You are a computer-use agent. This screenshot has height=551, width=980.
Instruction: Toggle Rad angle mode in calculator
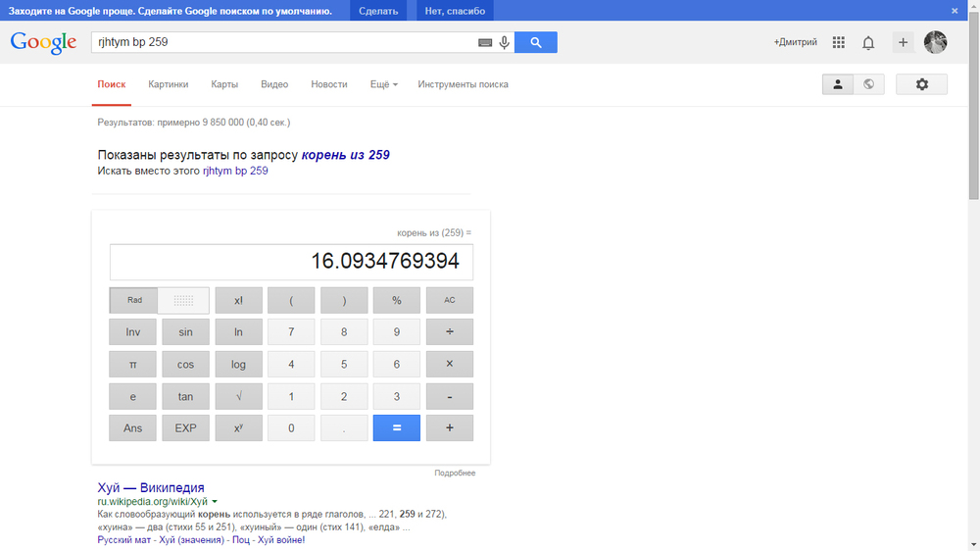coord(134,300)
